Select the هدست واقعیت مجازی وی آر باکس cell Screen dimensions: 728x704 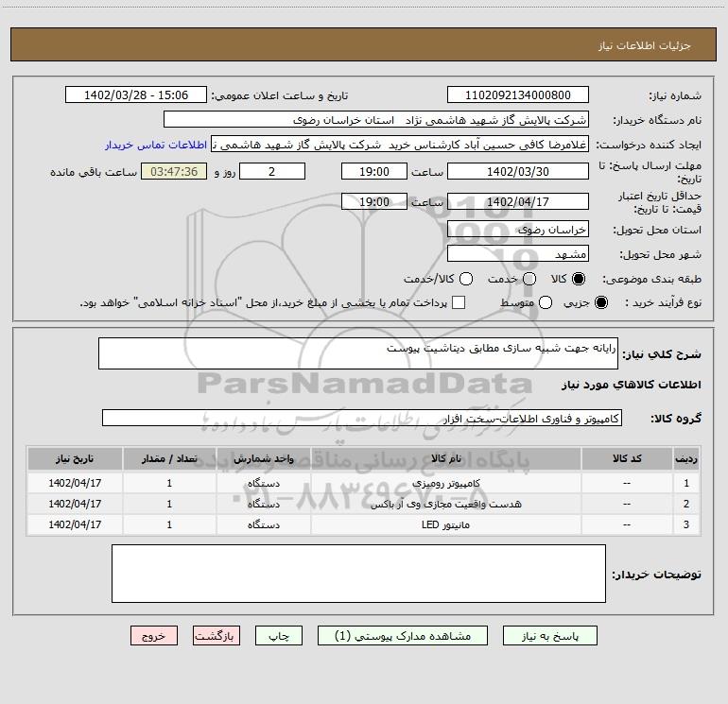pos(445,504)
